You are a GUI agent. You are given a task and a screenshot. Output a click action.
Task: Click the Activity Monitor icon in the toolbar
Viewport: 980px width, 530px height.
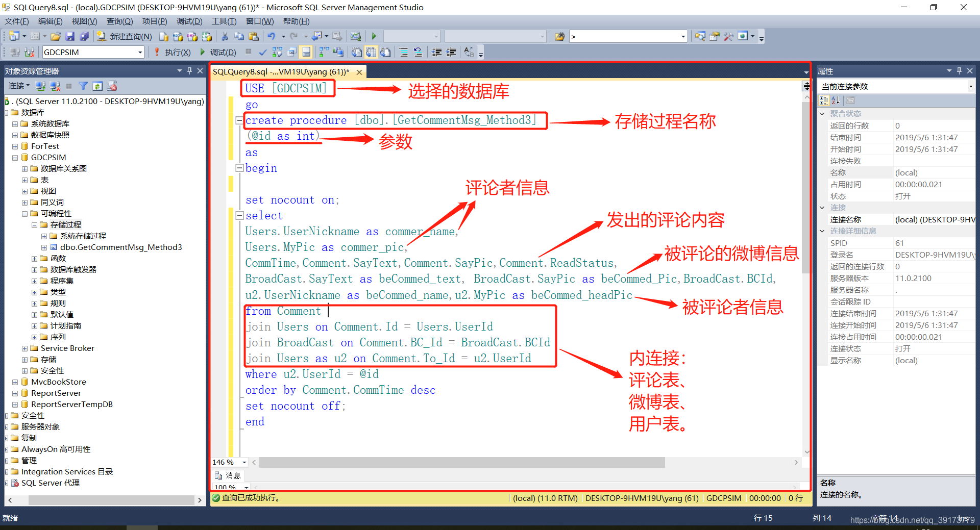356,36
